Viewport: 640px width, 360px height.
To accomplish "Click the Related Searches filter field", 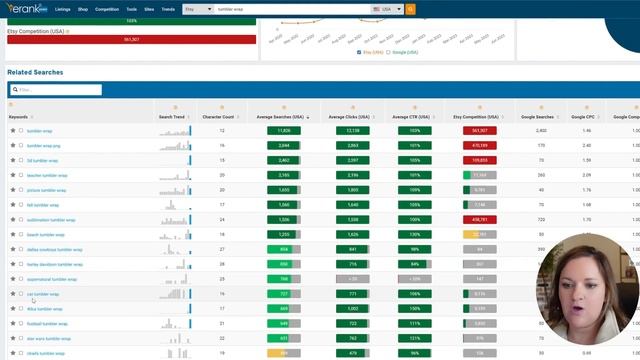I will pyautogui.click(x=56, y=89).
